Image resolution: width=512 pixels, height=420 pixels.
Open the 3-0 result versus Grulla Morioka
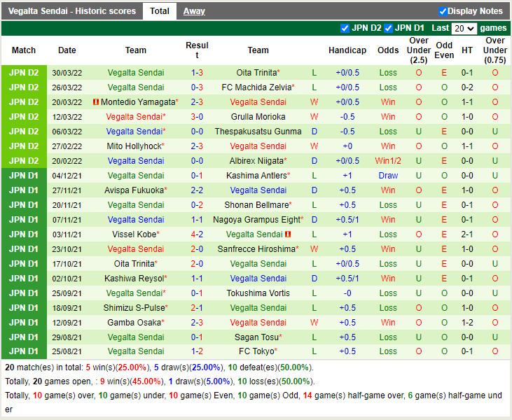[x=197, y=117]
